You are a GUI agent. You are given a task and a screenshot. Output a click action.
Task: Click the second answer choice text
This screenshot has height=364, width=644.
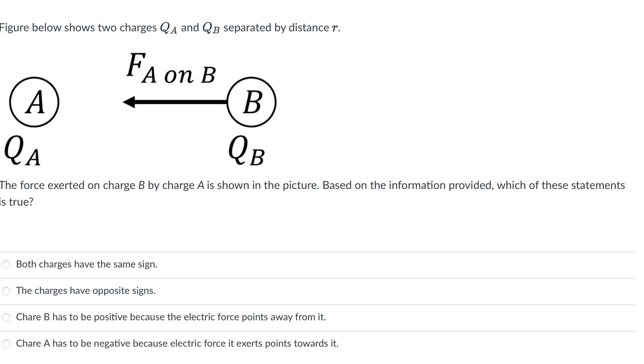(85, 291)
